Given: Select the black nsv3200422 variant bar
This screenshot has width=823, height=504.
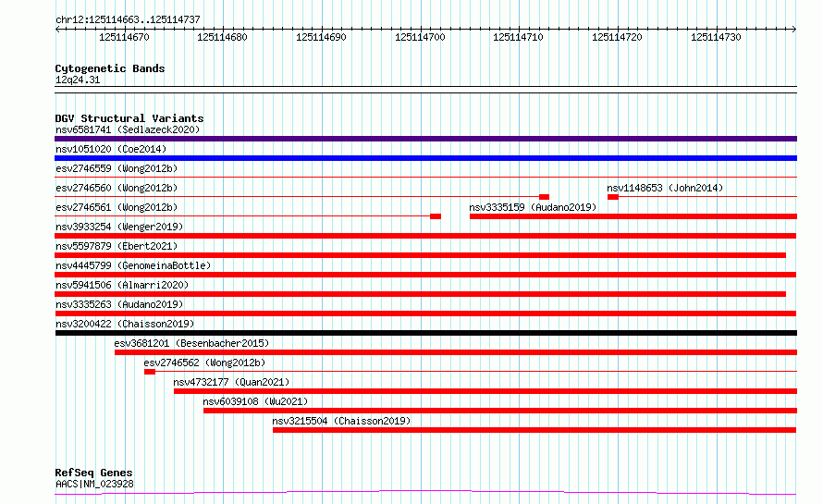Looking at the screenshot, I should pos(425,333).
